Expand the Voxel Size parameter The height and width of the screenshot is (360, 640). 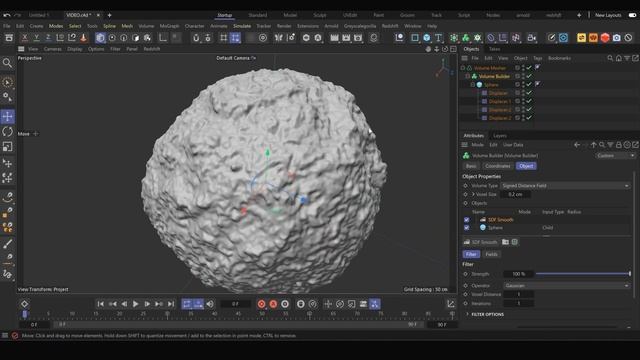click(x=473, y=194)
